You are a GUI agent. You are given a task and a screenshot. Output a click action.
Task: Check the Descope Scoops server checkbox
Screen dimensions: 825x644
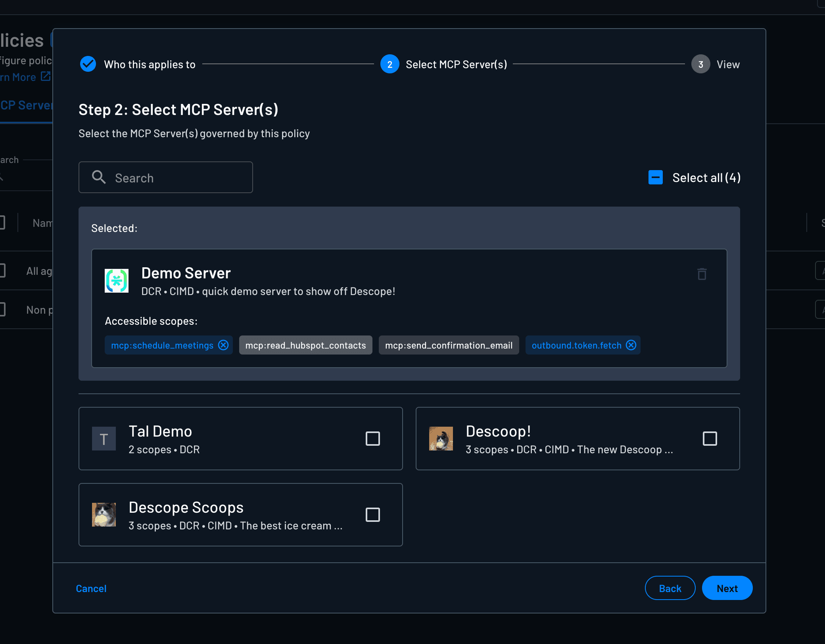[x=372, y=515]
